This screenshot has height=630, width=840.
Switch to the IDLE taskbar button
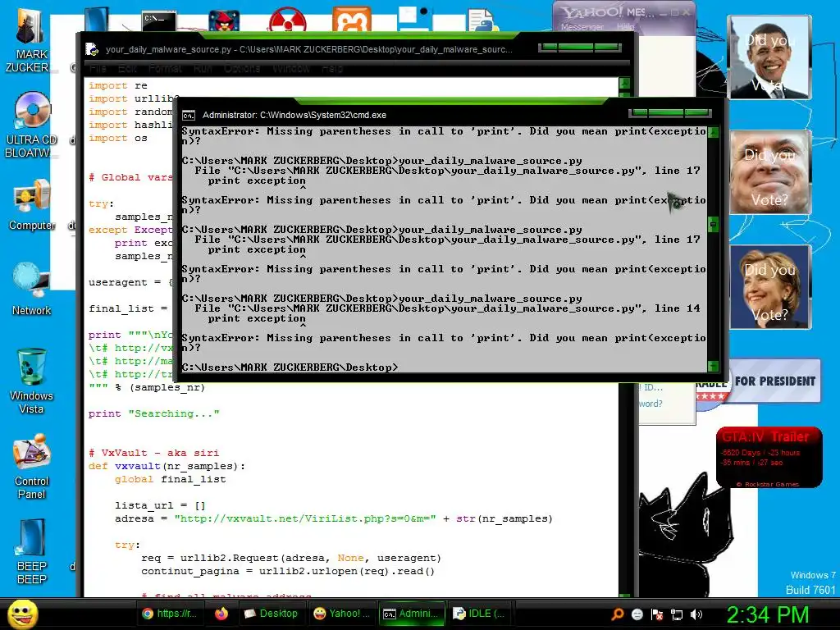point(480,614)
